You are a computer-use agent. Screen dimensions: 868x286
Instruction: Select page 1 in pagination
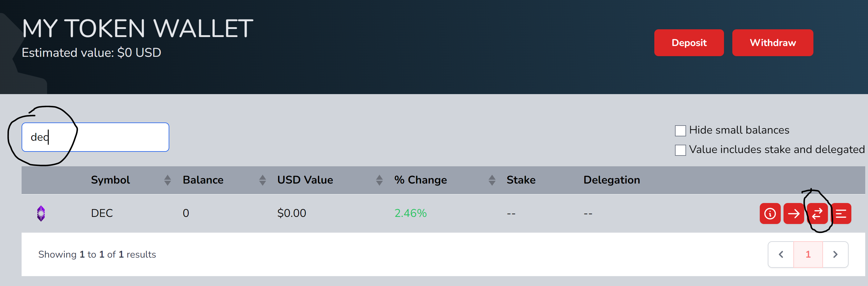point(808,254)
